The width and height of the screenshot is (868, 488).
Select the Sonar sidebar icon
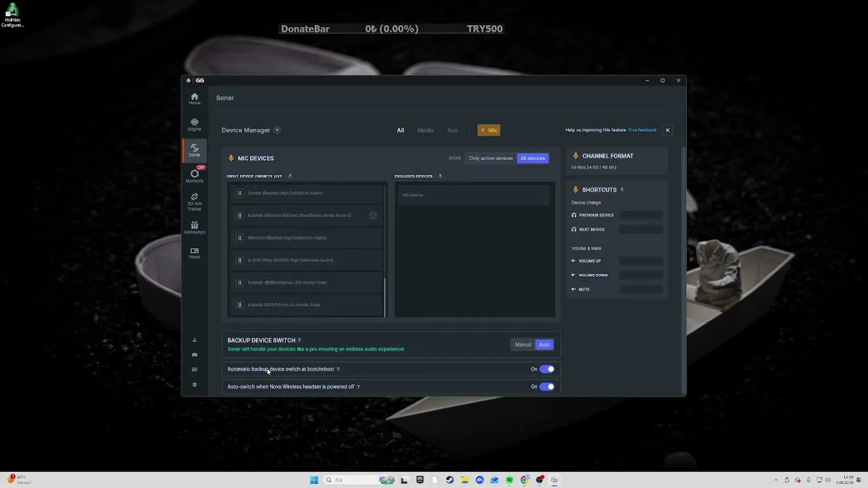195,150
